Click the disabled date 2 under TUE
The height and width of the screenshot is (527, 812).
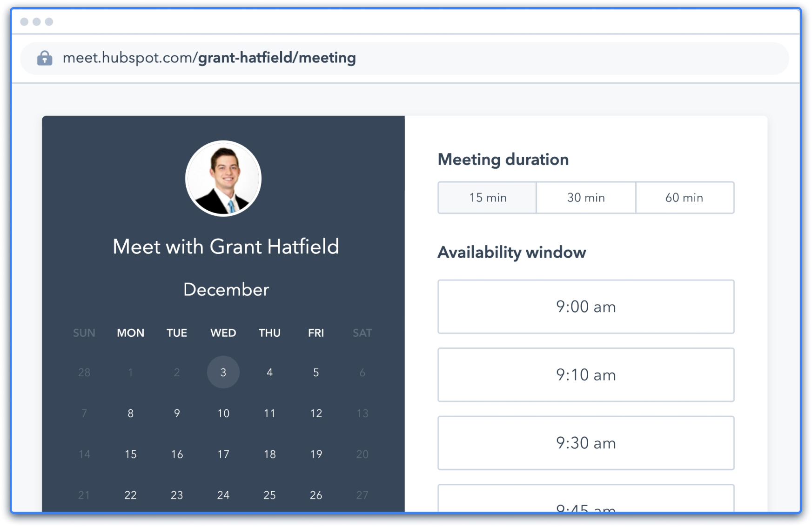[x=177, y=372]
